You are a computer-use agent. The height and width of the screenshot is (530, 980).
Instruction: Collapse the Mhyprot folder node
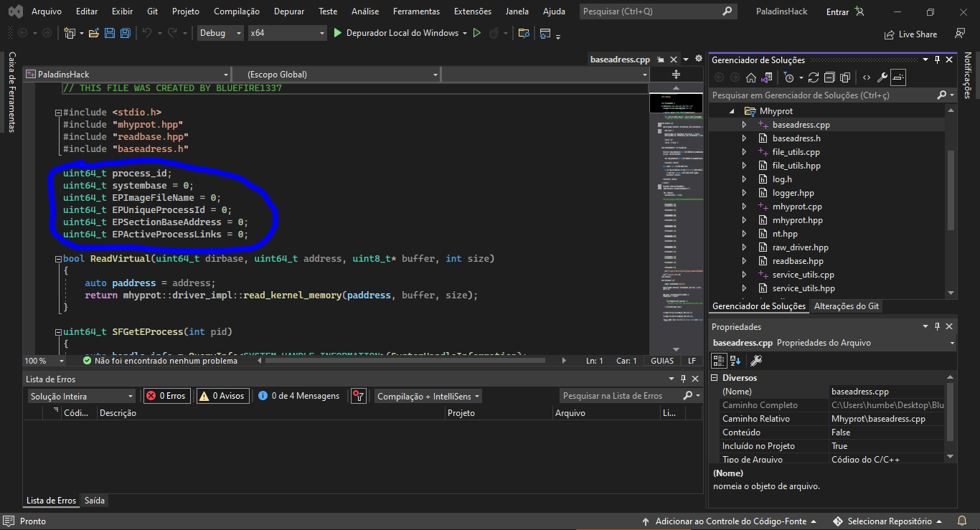[732, 111]
